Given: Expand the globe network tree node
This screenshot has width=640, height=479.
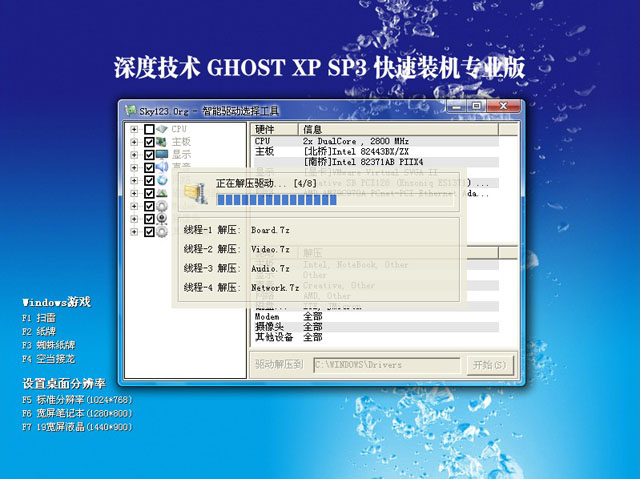Looking at the screenshot, I should point(134,180).
